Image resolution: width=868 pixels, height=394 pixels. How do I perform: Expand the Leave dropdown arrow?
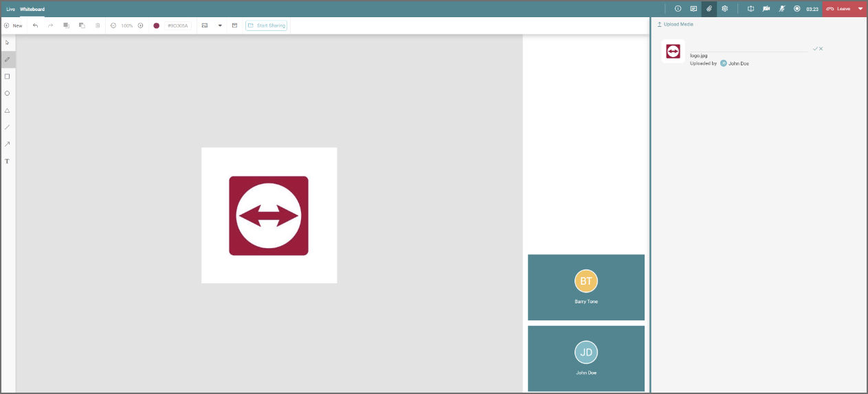(x=860, y=9)
